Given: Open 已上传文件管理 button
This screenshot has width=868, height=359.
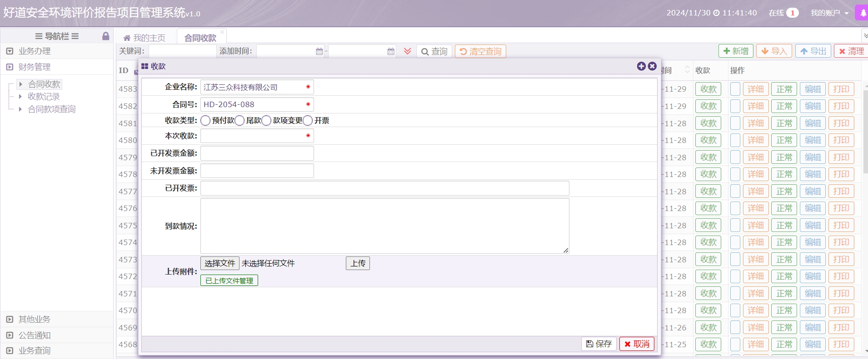Looking at the screenshot, I should click(229, 281).
